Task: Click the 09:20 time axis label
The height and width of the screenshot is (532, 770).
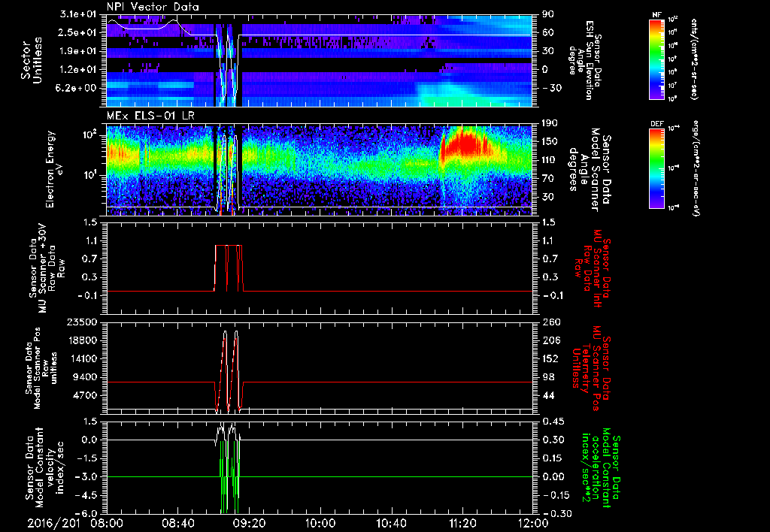Action: 249,523
